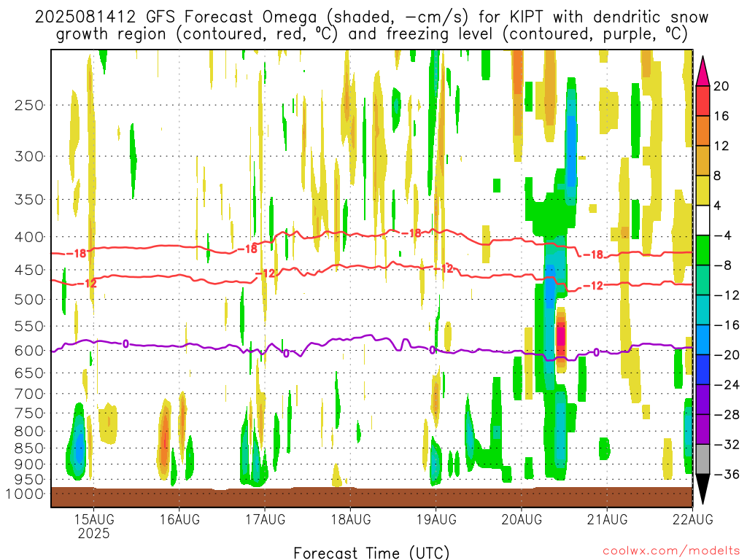Click the 950 pressure level label
Viewport: 747px width, 560px height.
(29, 480)
